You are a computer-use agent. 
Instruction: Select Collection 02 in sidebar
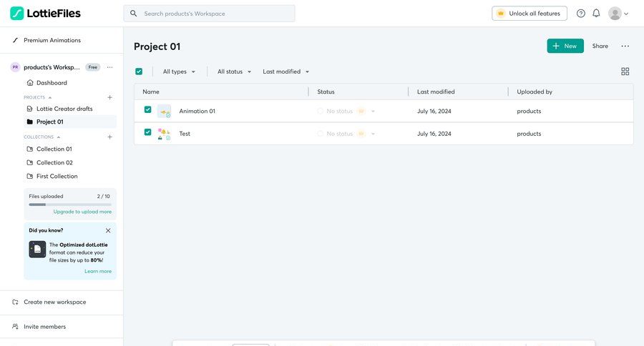pos(54,162)
